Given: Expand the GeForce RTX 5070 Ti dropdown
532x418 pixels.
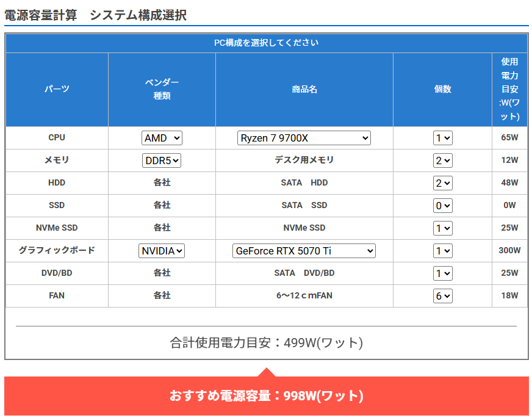Looking at the screenshot, I should [x=304, y=251].
